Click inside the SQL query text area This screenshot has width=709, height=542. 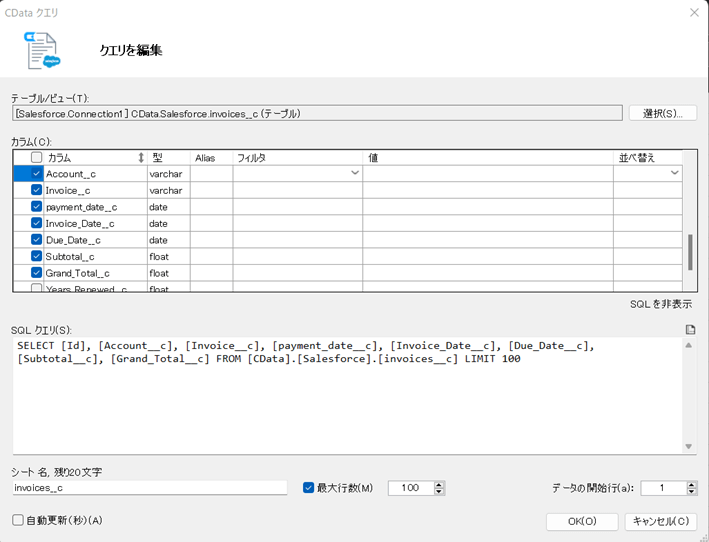click(x=347, y=396)
